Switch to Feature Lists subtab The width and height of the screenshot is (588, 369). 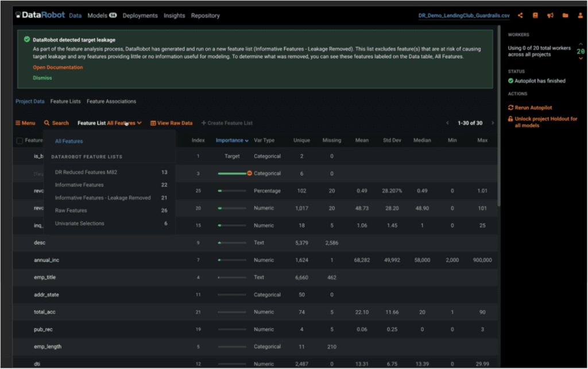(x=65, y=101)
